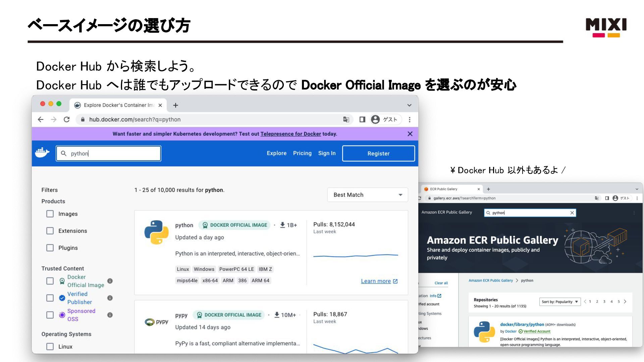This screenshot has height=362, width=644.
Task: Click the info icon beside Docker Official Image filter
Action: click(110, 281)
